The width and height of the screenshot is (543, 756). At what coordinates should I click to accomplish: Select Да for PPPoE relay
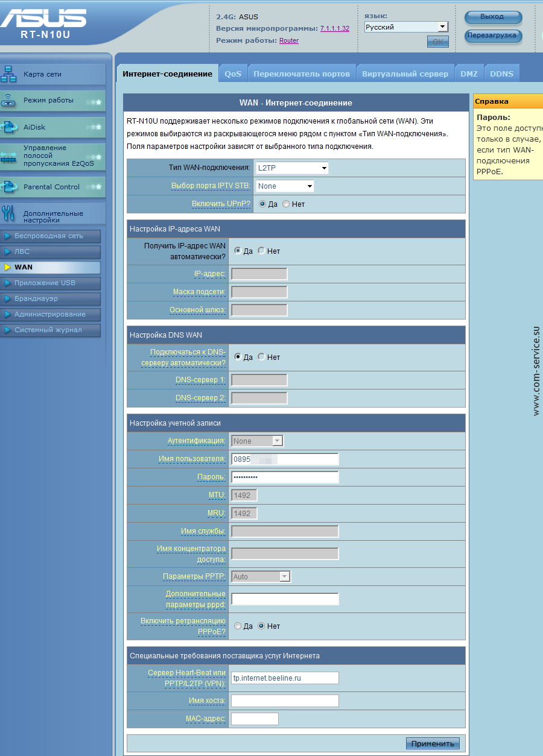(x=238, y=626)
